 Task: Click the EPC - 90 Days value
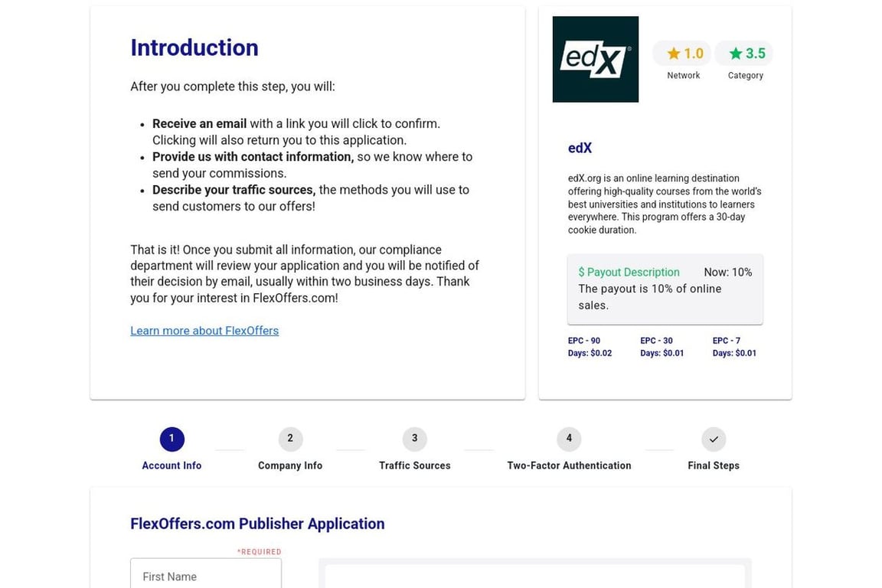[x=590, y=347]
